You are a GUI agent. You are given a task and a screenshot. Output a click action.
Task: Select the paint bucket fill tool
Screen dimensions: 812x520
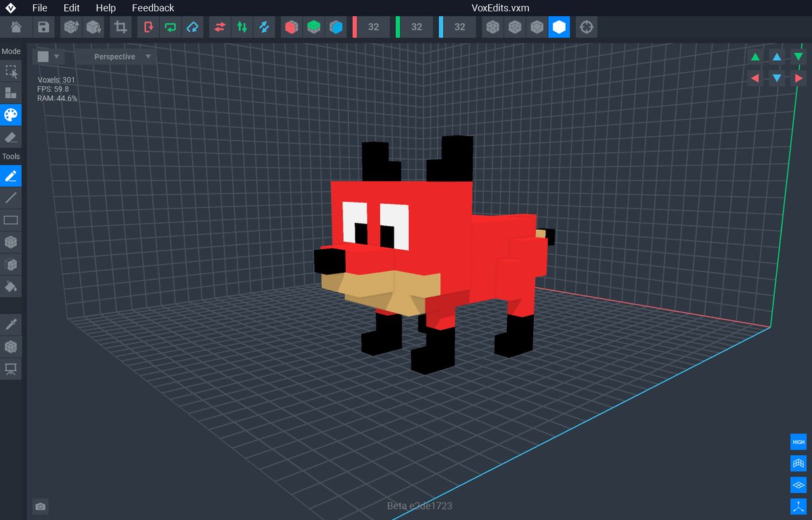11,286
